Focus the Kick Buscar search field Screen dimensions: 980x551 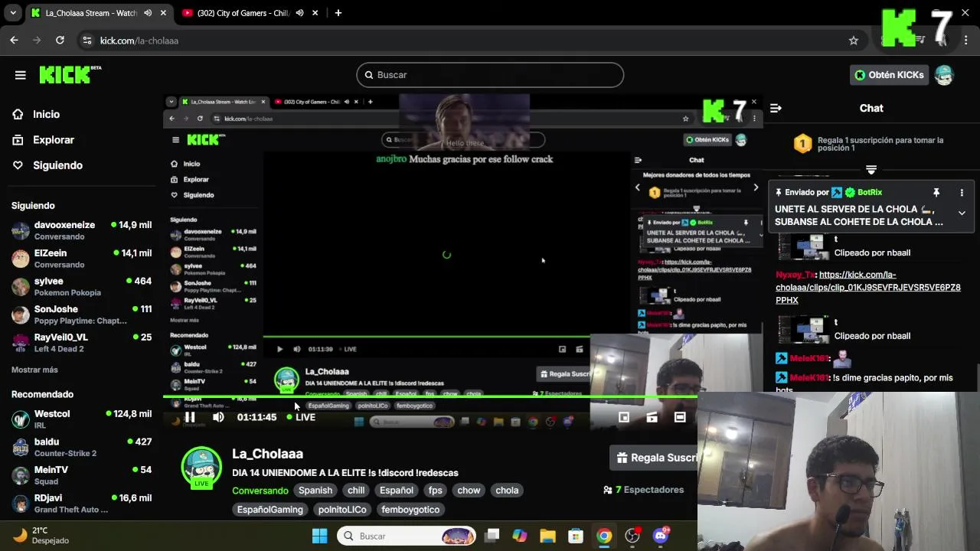[x=490, y=75]
